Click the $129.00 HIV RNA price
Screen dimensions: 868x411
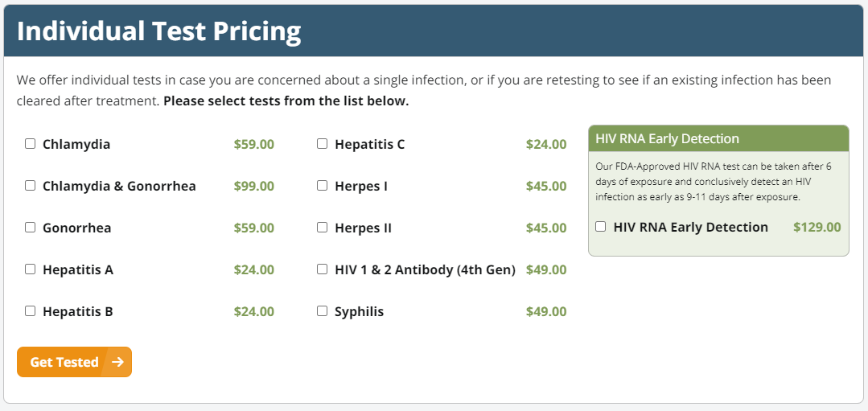817,227
